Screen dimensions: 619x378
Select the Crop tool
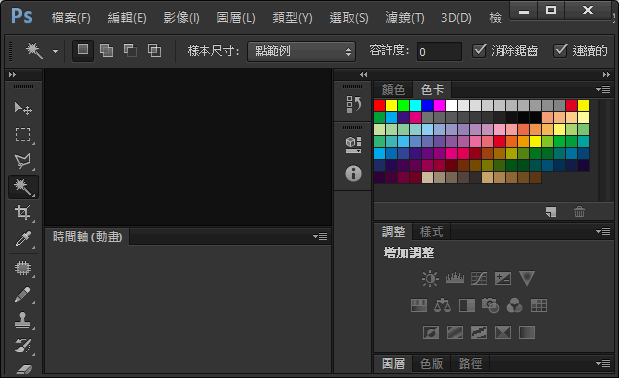23,213
